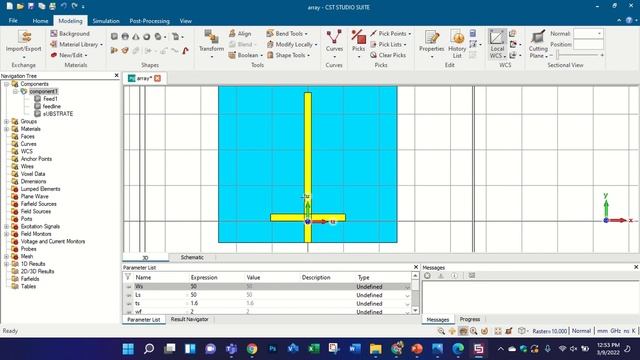Open Excel from the taskbar
The height and width of the screenshot is (360, 640).
pos(314,349)
